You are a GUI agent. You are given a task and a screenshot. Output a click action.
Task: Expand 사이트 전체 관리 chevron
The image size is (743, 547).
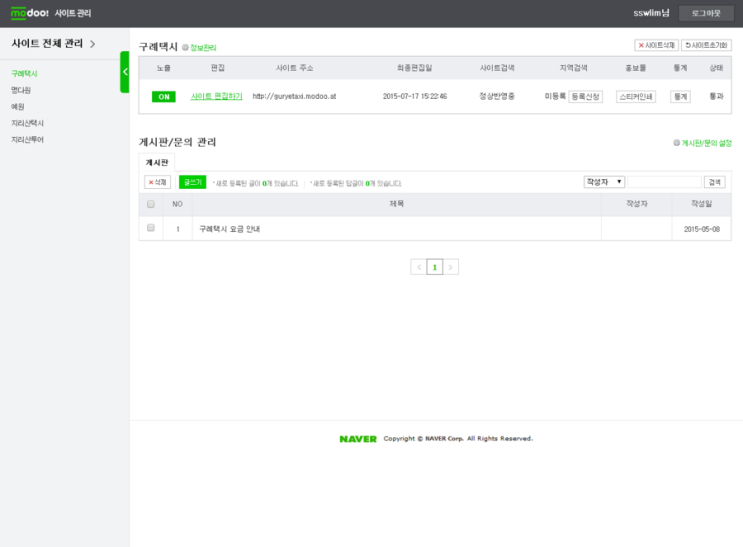(92, 44)
